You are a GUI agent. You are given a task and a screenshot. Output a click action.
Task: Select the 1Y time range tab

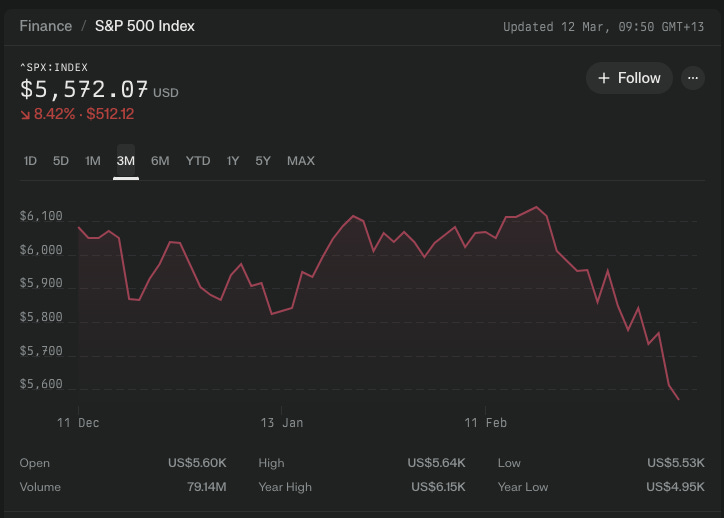click(x=232, y=161)
